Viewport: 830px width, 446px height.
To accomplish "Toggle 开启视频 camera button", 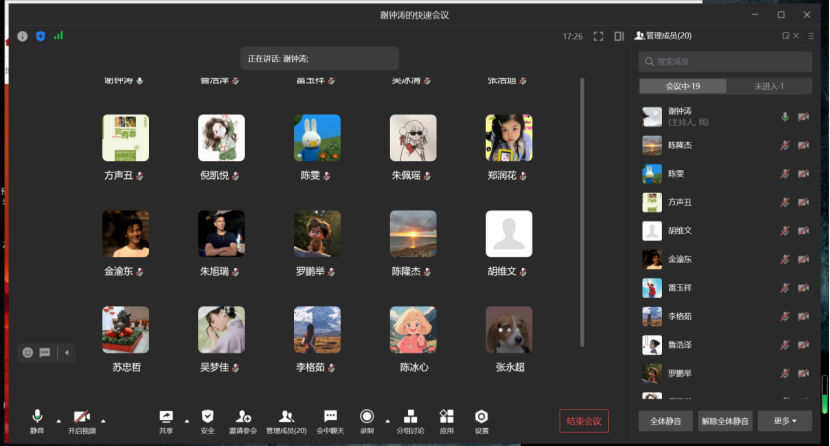I will click(81, 417).
